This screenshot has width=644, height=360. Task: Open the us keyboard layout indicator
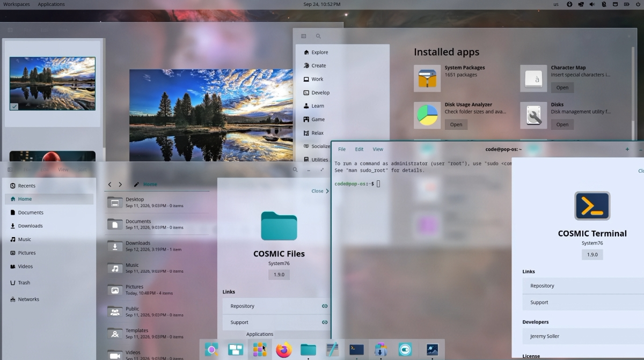point(556,4)
